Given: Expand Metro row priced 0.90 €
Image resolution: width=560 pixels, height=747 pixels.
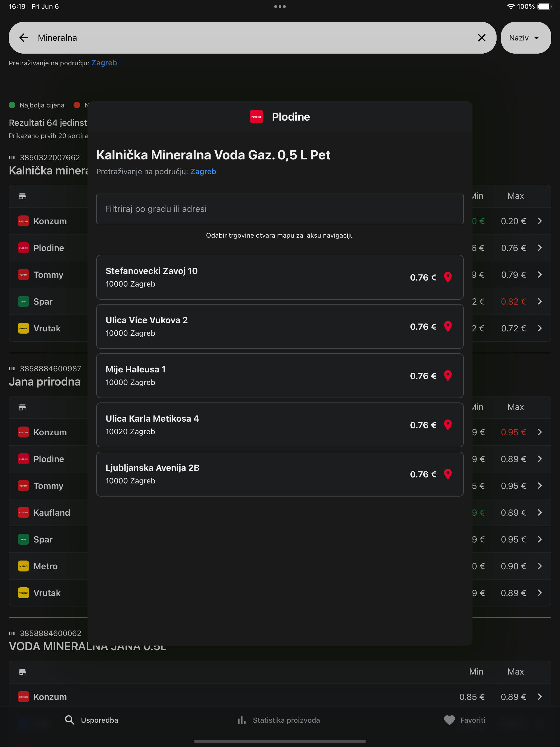Looking at the screenshot, I should [x=540, y=566].
